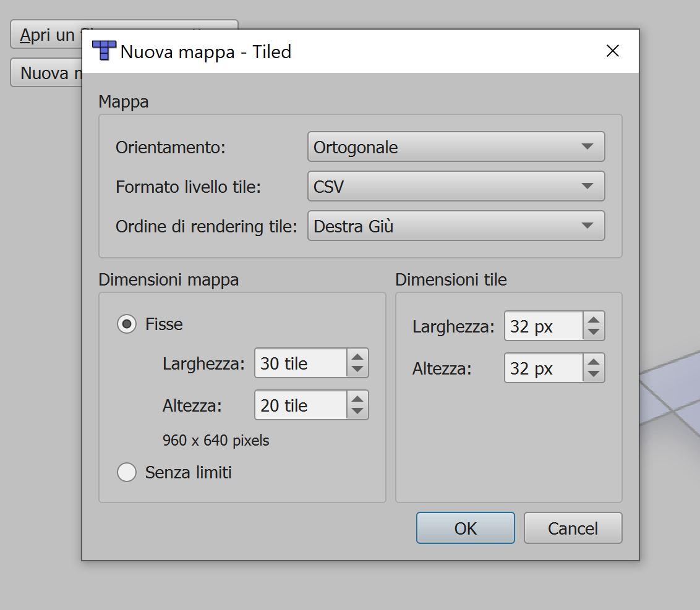Select the Senza limiti radio button

coord(127,472)
